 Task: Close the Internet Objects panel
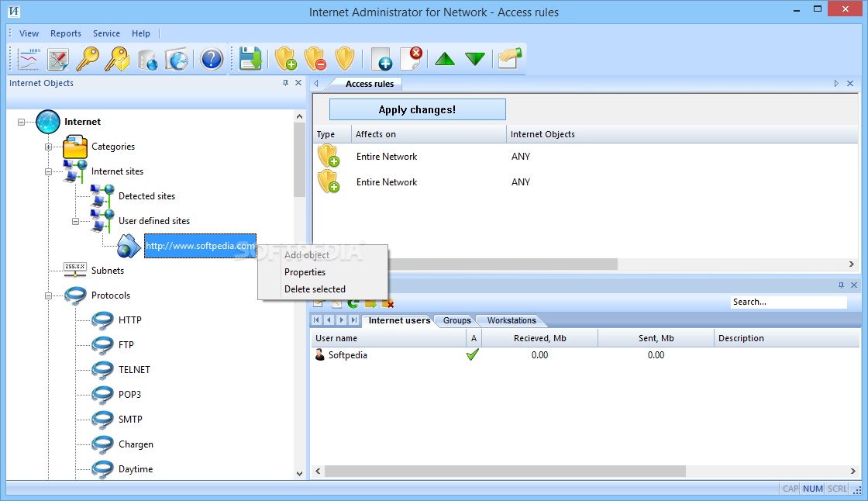pos(298,82)
